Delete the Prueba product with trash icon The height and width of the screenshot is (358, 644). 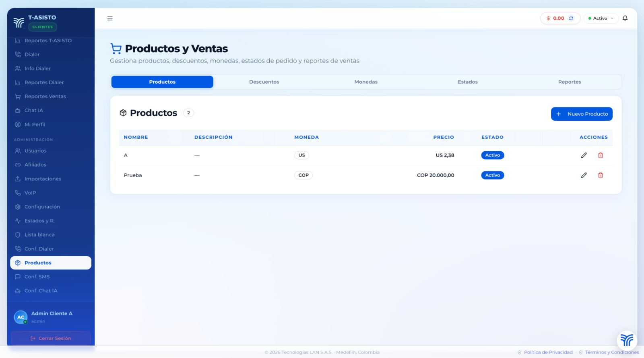(600, 175)
